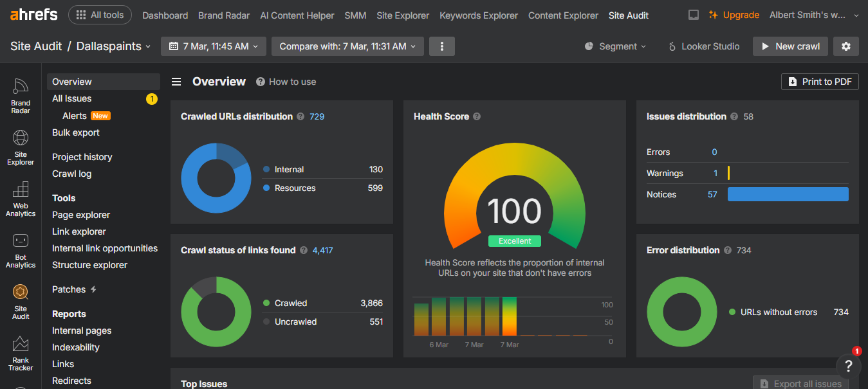Click the Site Audit breadcrumb link

(x=36, y=46)
